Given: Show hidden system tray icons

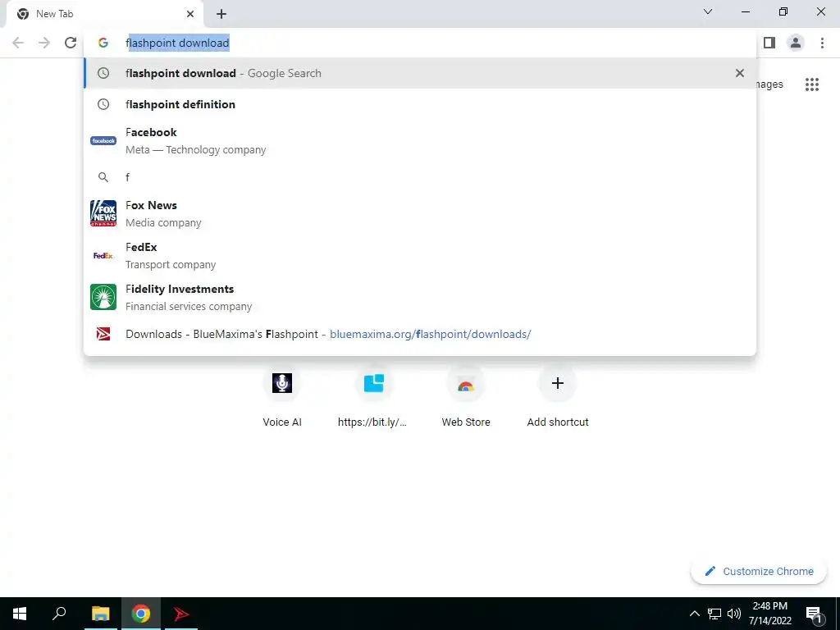Looking at the screenshot, I should coord(694,614).
